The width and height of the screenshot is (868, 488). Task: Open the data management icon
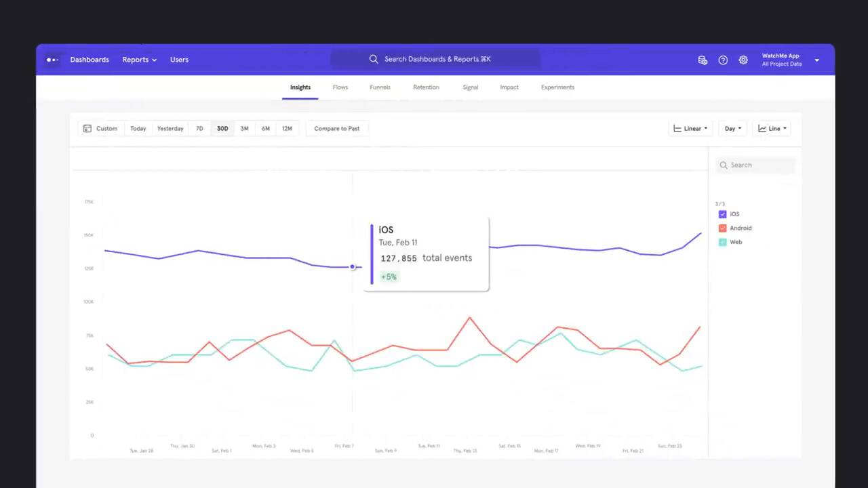703,60
